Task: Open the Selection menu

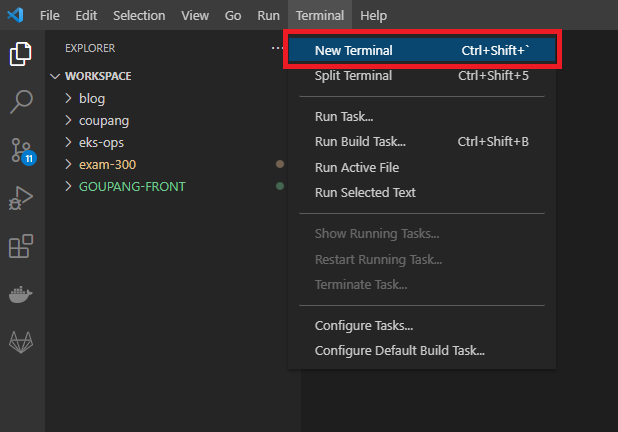Action: pyautogui.click(x=139, y=15)
